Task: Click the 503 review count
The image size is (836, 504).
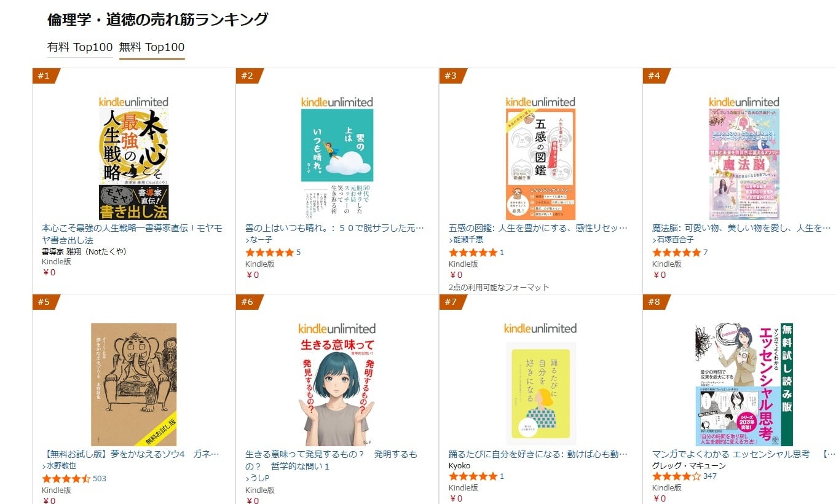Action: [x=100, y=479]
